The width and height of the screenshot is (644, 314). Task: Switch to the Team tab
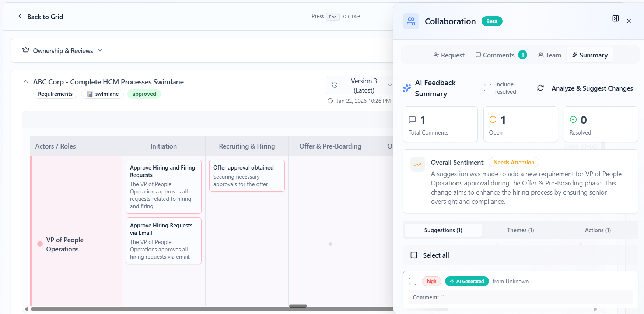(549, 55)
